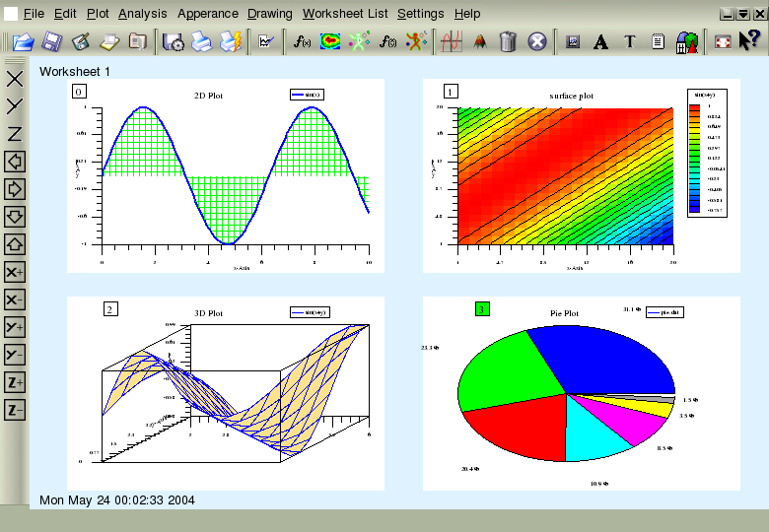769x532 pixels.
Task: Click the shift right arrow button
Action: 15,189
